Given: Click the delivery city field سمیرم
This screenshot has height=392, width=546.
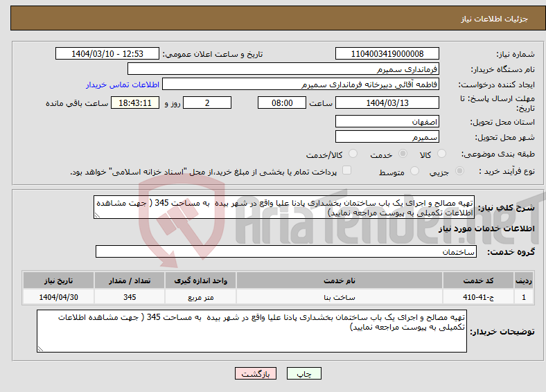Looking at the screenshot, I should point(387,137).
